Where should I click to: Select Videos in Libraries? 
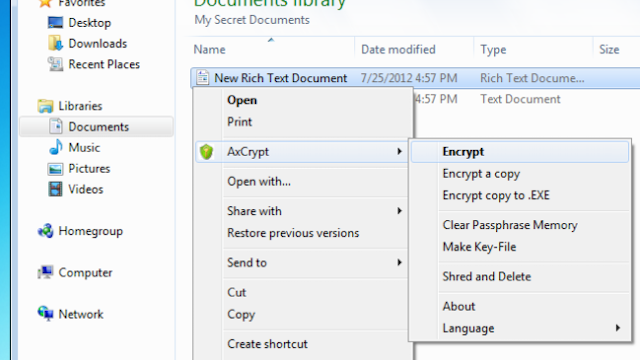click(x=85, y=189)
